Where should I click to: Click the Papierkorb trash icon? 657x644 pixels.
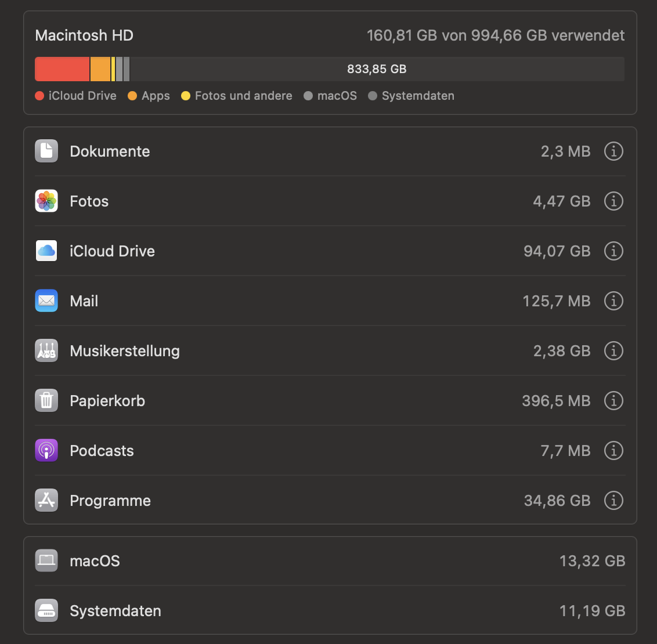pos(46,401)
